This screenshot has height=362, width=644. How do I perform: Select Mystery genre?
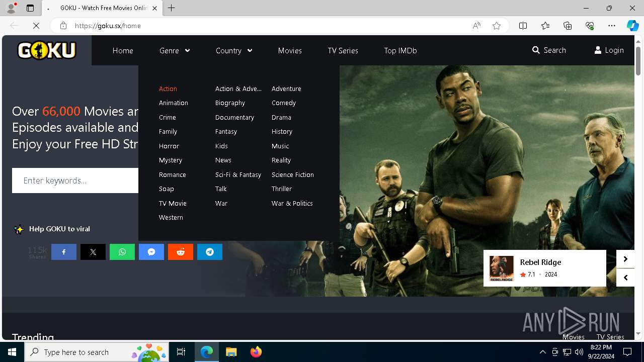[171, 160]
